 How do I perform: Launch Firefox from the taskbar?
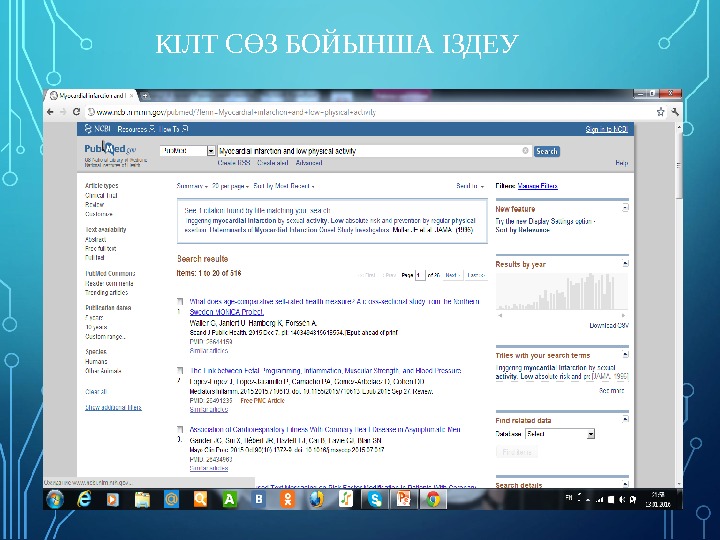(x=316, y=499)
